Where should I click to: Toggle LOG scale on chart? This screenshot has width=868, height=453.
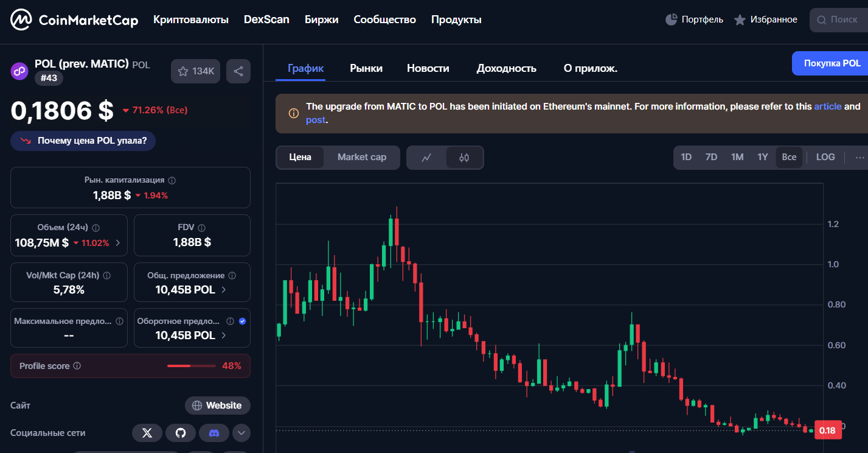pyautogui.click(x=825, y=157)
